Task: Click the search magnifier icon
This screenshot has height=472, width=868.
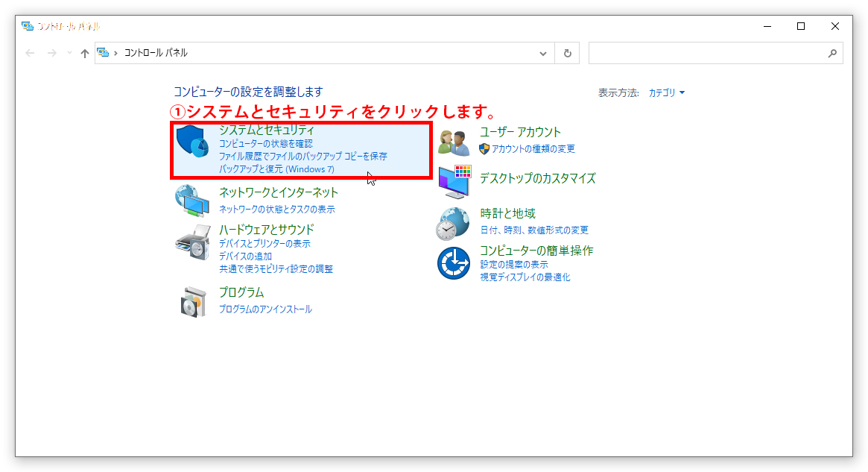Action: click(x=832, y=53)
